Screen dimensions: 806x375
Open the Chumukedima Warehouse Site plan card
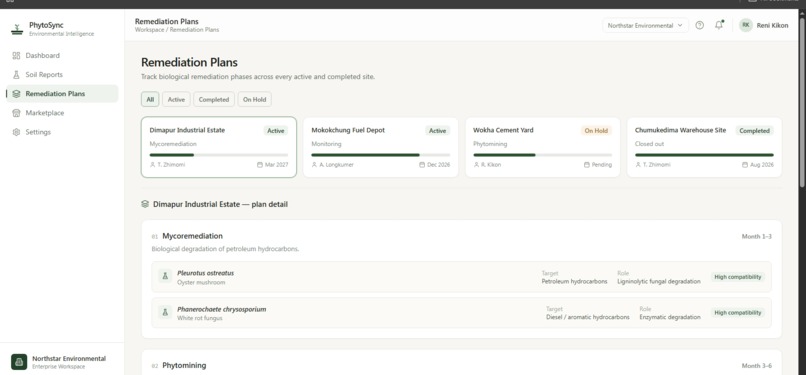704,147
